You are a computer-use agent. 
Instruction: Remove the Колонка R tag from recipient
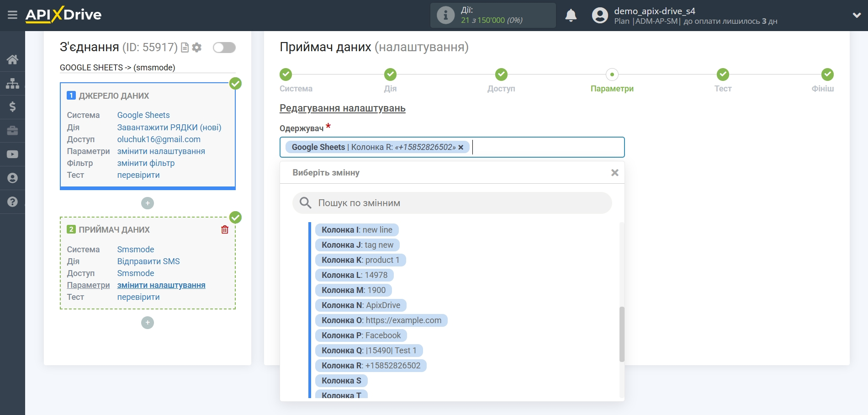[461, 147]
